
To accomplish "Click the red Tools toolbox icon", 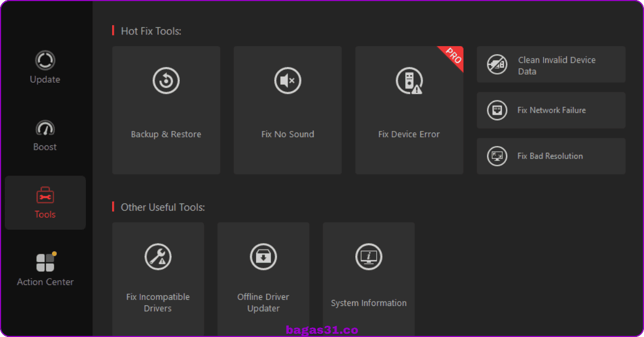I will coord(45,196).
